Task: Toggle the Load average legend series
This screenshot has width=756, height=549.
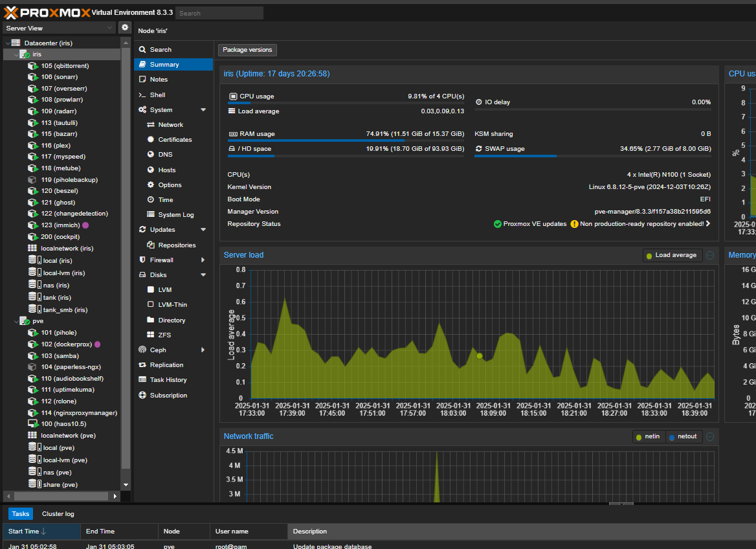Action: pos(672,254)
